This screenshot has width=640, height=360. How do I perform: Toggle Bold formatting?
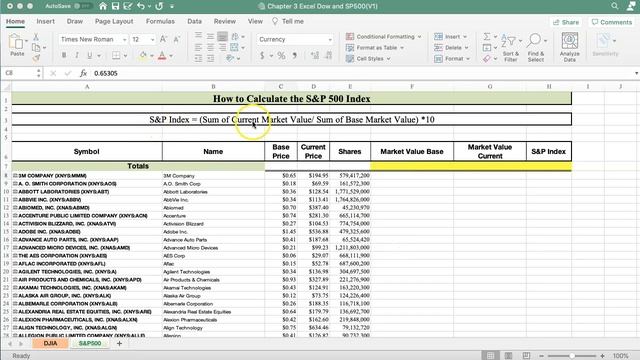(64, 56)
